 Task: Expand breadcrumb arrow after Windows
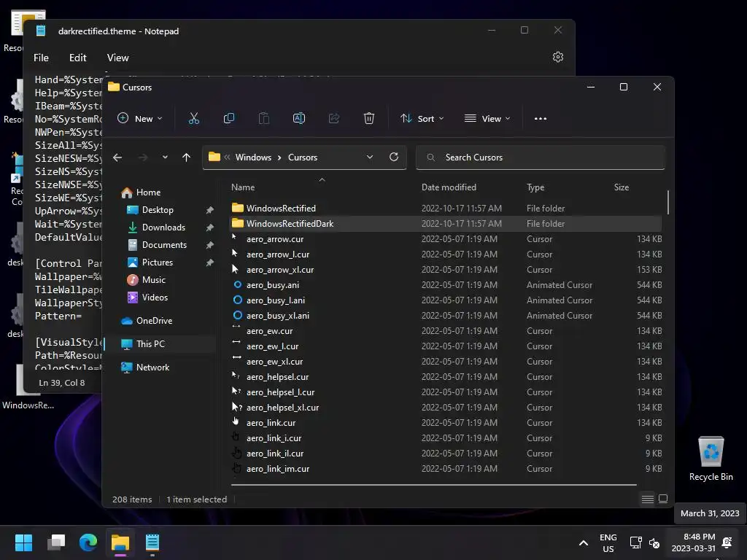coord(279,157)
